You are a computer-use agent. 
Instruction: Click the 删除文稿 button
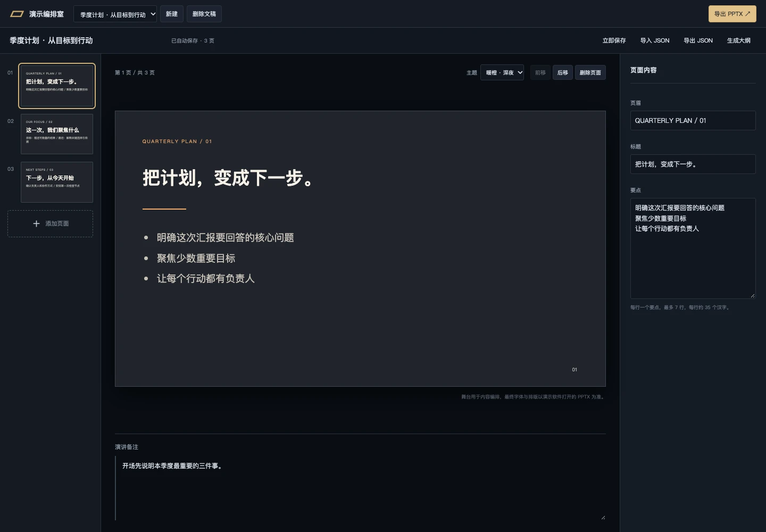(x=204, y=14)
